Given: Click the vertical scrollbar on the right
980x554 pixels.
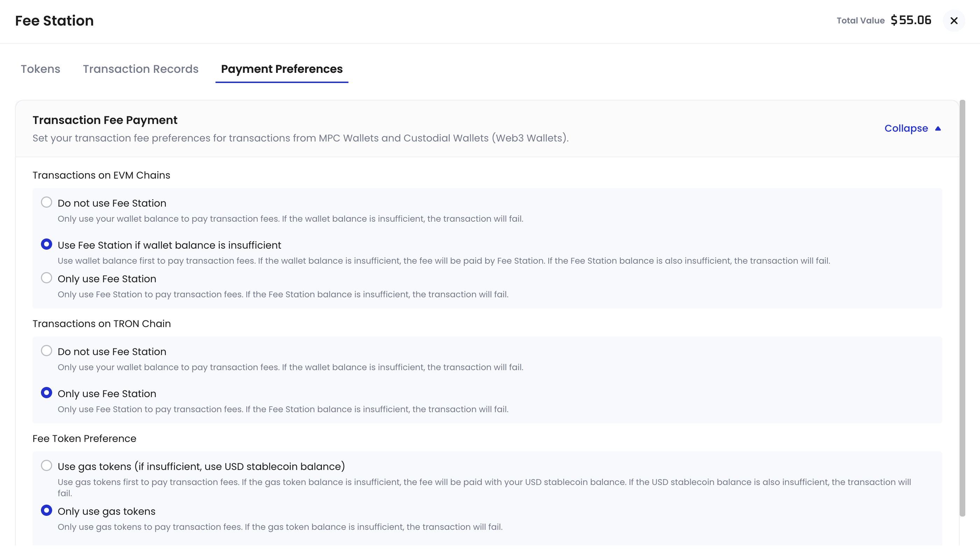Looking at the screenshot, I should tap(963, 308).
